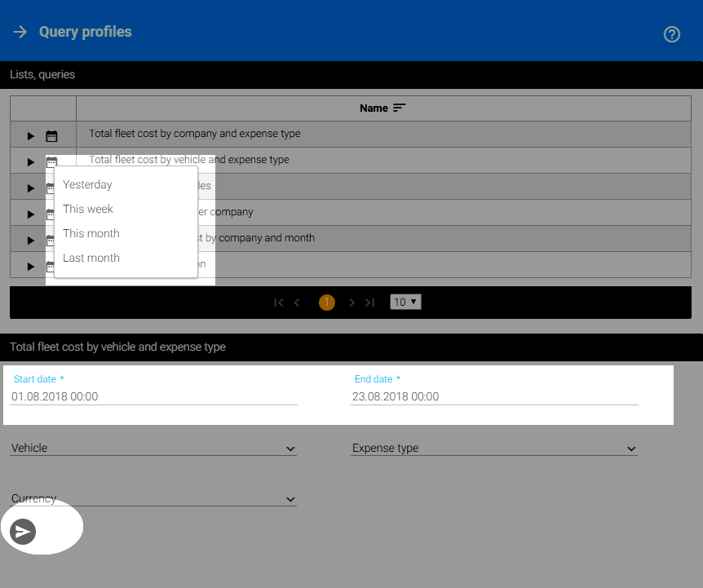The image size is (703, 588).
Task: Click the Start date input field
Action: pos(153,396)
